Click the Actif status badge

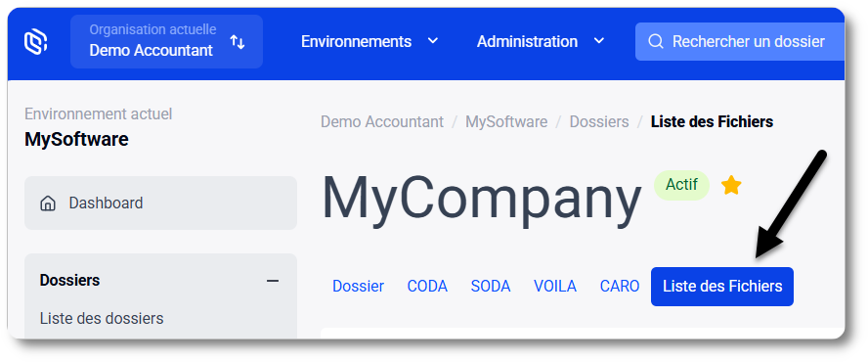(x=681, y=185)
